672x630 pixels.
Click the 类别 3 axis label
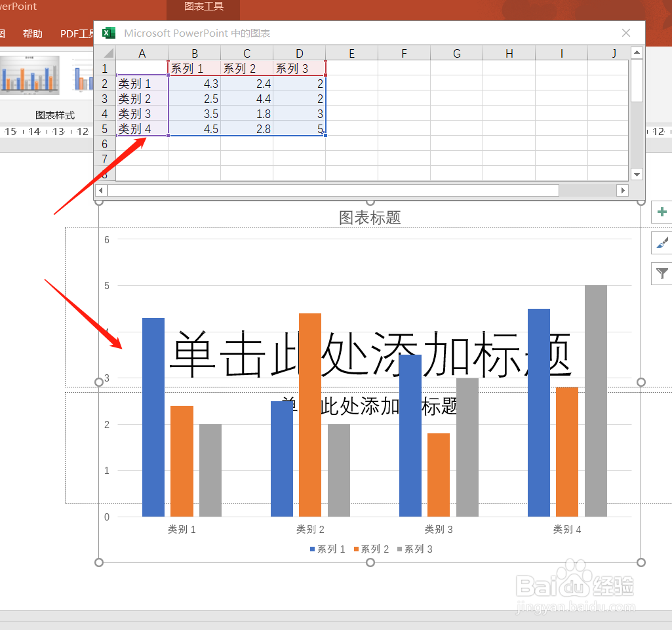click(x=439, y=529)
